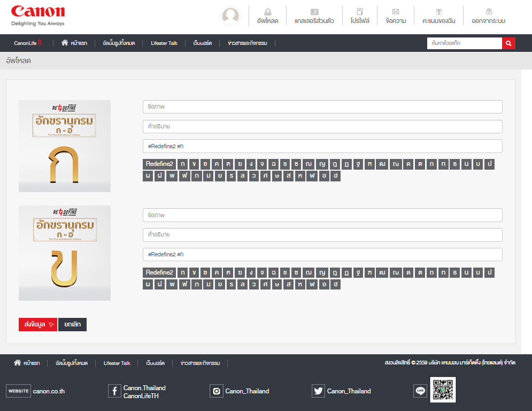This screenshot has height=411, width=532.
Task: Open Canon_Thailand Instagram icon
Action: (217, 391)
